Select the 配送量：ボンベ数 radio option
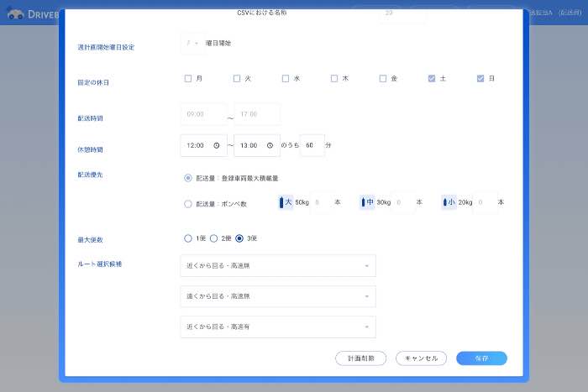Screen dimensions: 588x392 tap(188, 204)
